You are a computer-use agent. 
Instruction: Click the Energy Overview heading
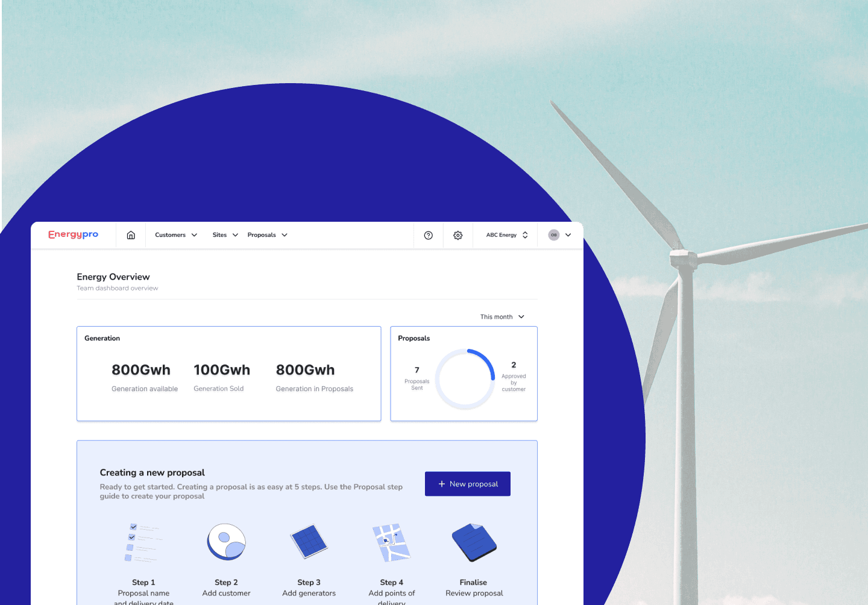113,277
